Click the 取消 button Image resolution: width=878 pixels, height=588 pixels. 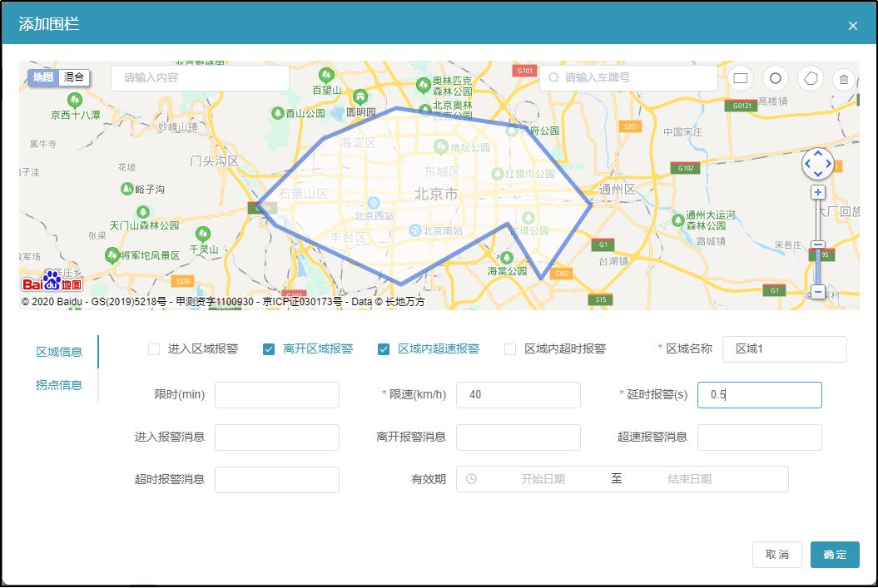pos(776,555)
